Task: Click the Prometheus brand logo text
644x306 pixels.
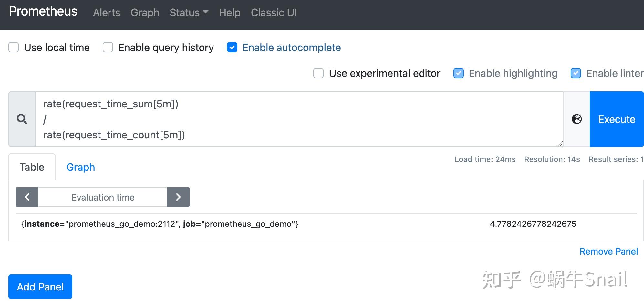Action: tap(43, 11)
